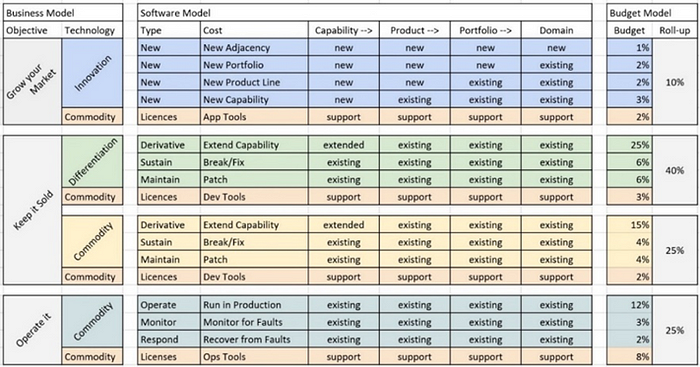Select the Budget Model header cell
Screen dimensions: 700x367
pos(652,13)
